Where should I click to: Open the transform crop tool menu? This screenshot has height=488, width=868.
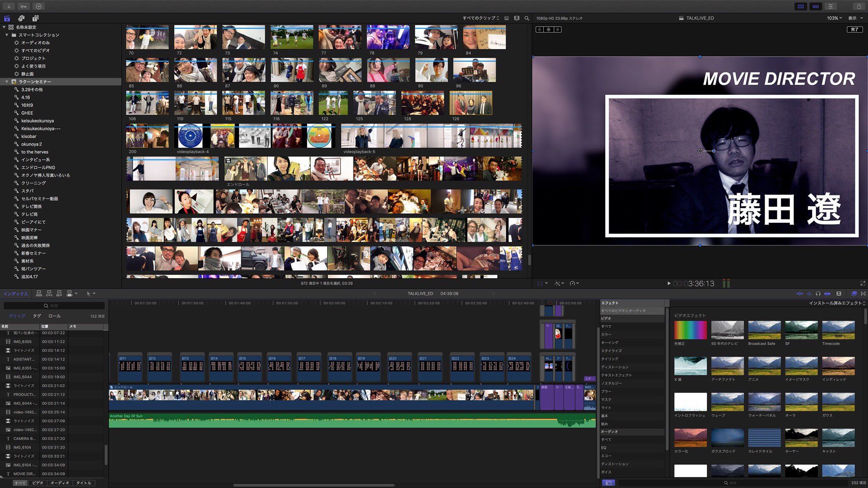click(x=542, y=283)
